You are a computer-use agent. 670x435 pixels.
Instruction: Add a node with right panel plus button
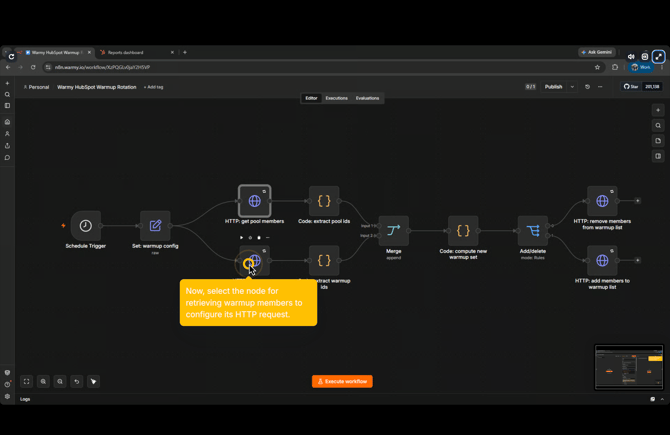[658, 110]
